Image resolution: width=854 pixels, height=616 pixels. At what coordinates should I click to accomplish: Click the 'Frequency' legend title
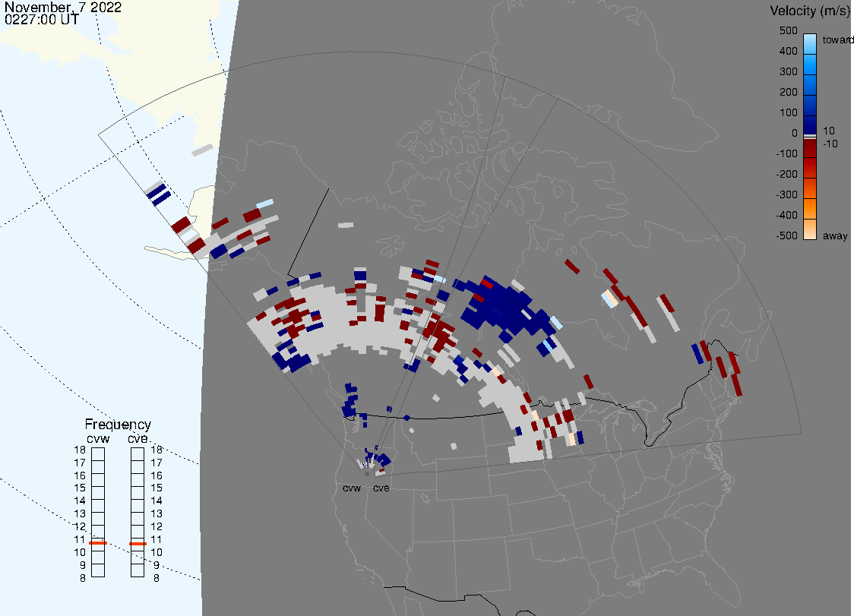tap(118, 425)
